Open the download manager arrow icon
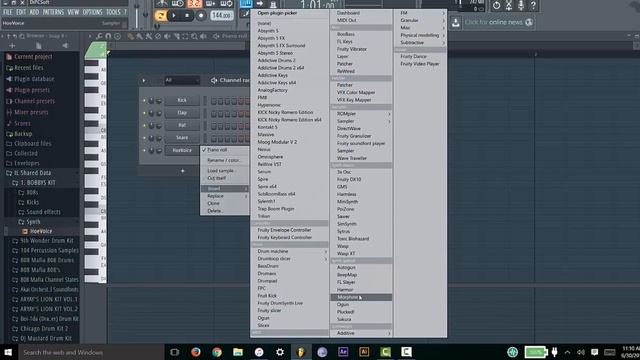 coord(456,22)
